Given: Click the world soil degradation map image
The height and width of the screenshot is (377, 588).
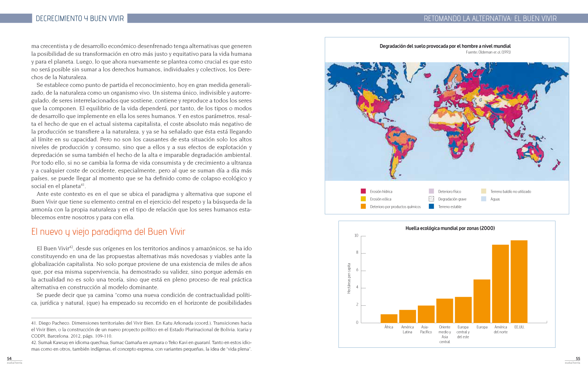Looking at the screenshot, I should (447, 121).
